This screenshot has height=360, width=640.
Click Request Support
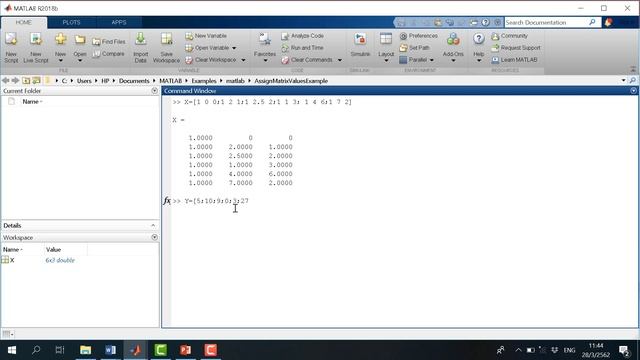(516, 48)
